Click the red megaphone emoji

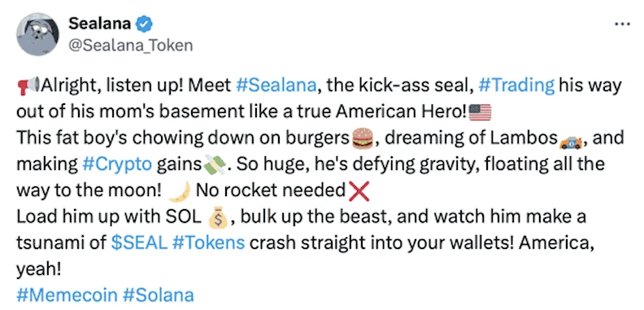[x=28, y=86]
